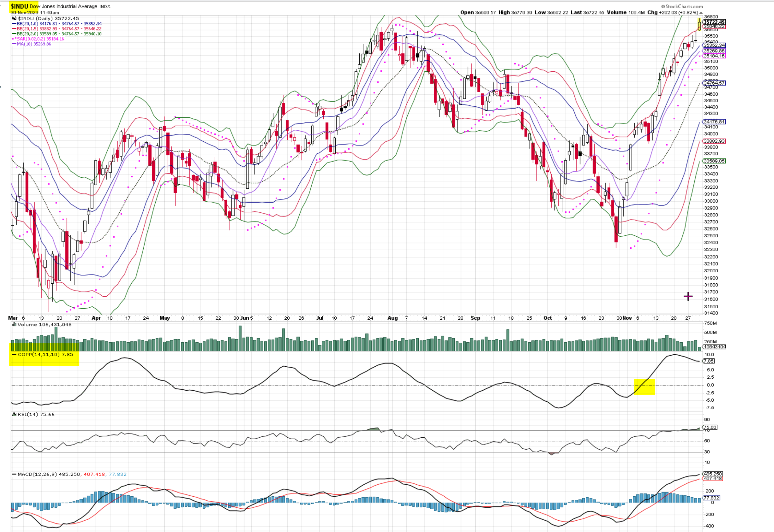Click the black line marker before MACD(12,26,9)

point(14,474)
